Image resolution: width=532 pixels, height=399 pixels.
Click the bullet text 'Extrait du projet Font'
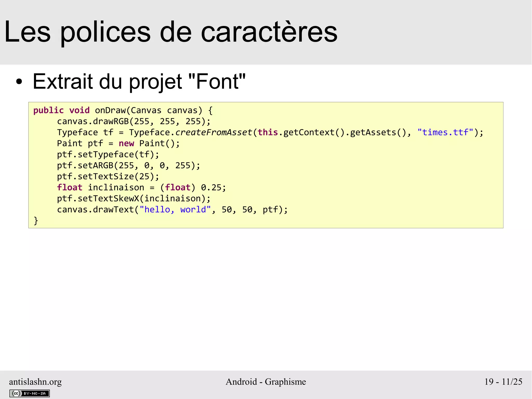(x=139, y=82)
